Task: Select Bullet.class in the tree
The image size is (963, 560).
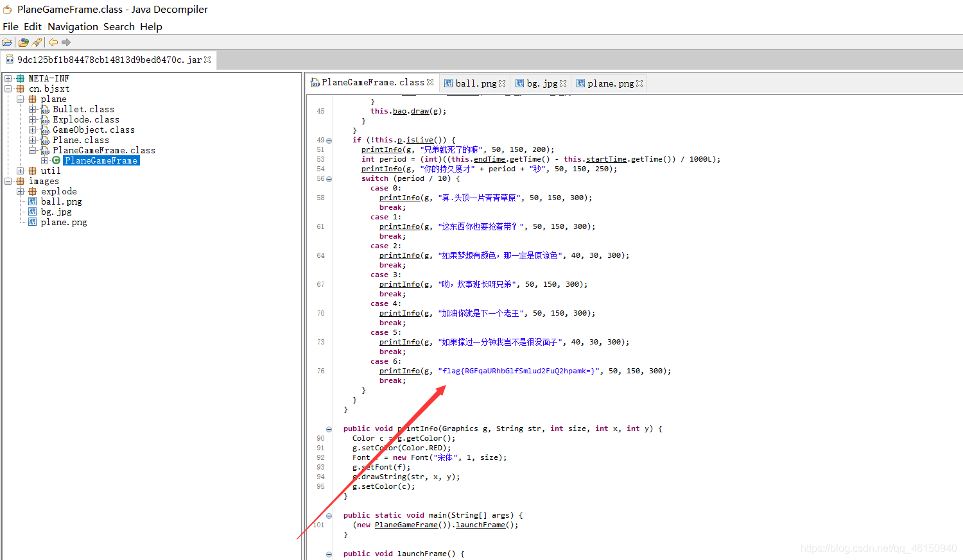Action: (x=83, y=109)
